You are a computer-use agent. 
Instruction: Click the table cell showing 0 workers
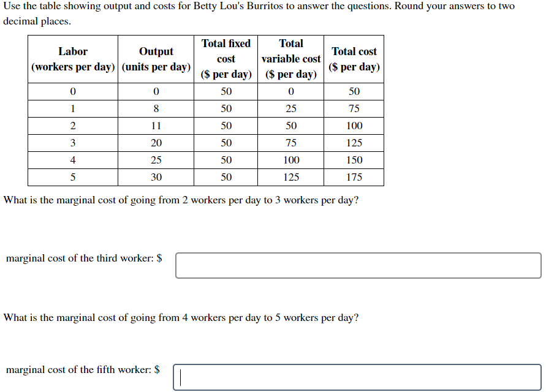72,91
